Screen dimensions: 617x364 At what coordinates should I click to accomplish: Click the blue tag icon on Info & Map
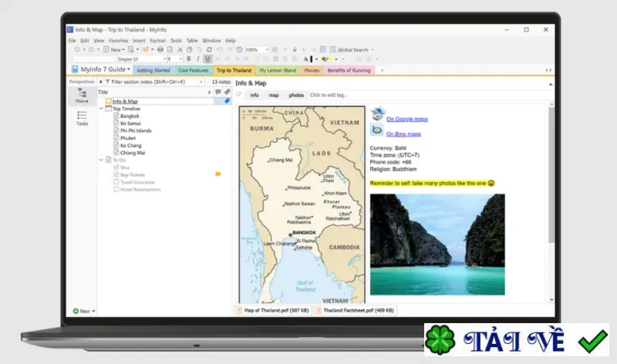point(227,101)
